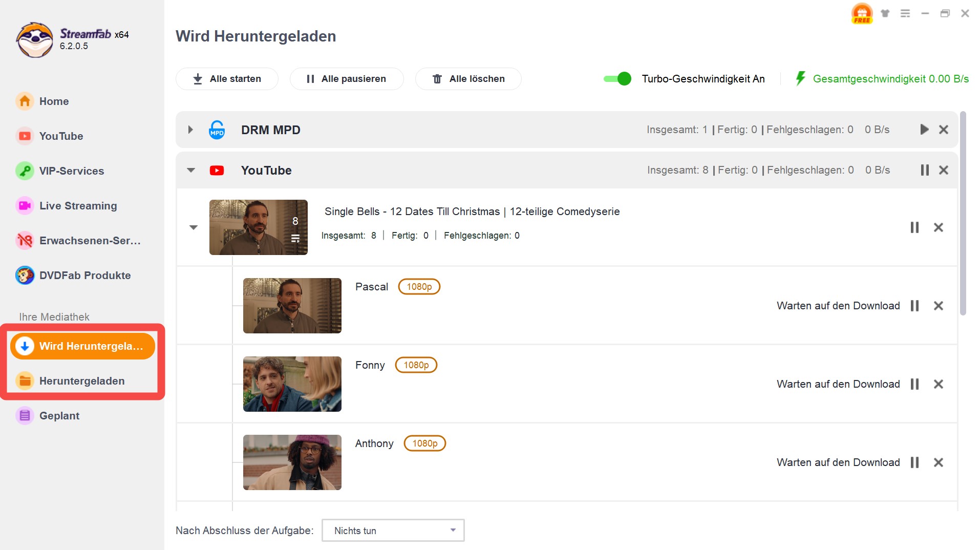Click the Pascal episode title
Viewport: 980px width, 550px height.
click(x=372, y=287)
